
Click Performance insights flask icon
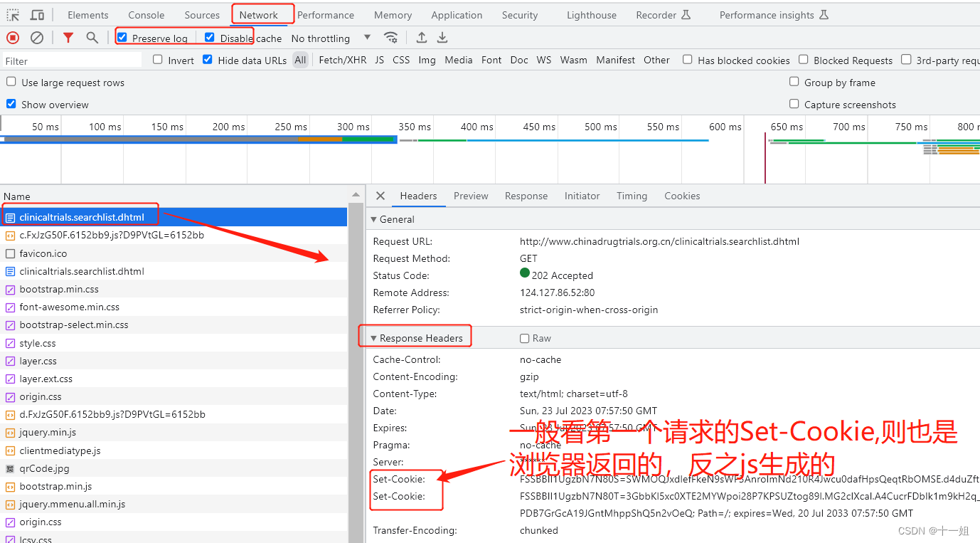824,15
